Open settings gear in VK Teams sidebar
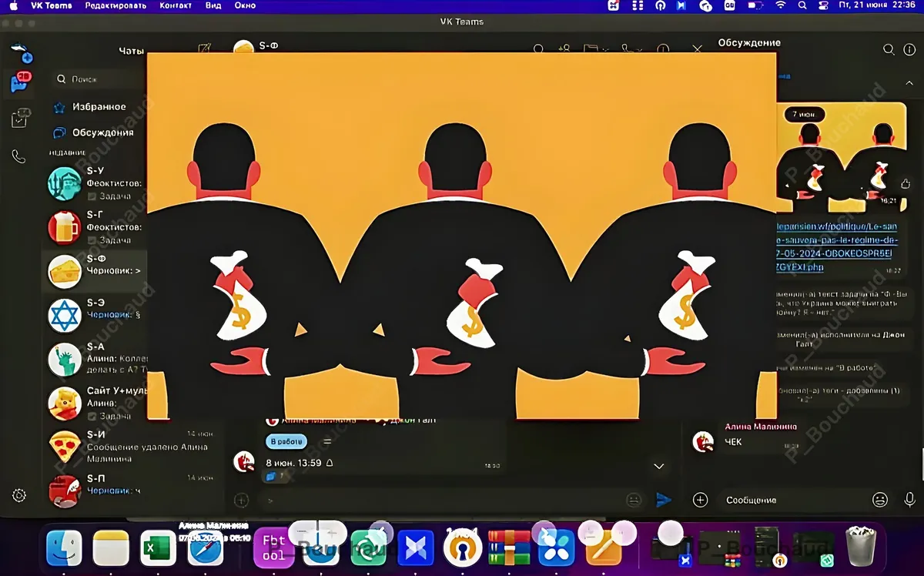Screen dimensions: 924x576 [19, 495]
